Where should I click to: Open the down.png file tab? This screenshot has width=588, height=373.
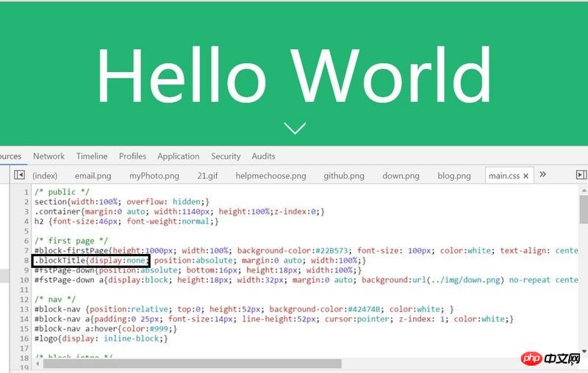click(401, 175)
